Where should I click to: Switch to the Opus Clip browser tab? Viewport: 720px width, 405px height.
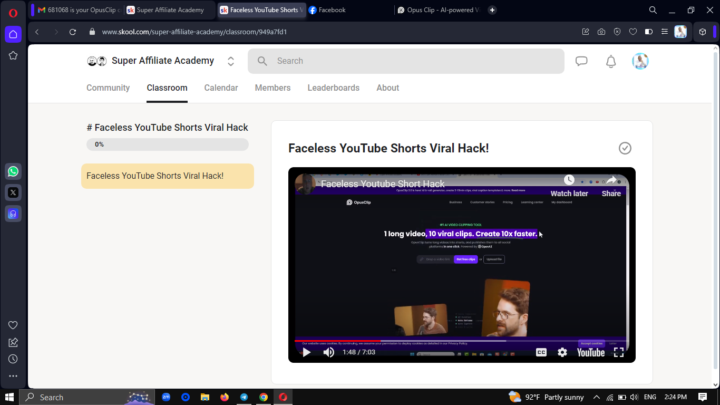click(x=439, y=10)
